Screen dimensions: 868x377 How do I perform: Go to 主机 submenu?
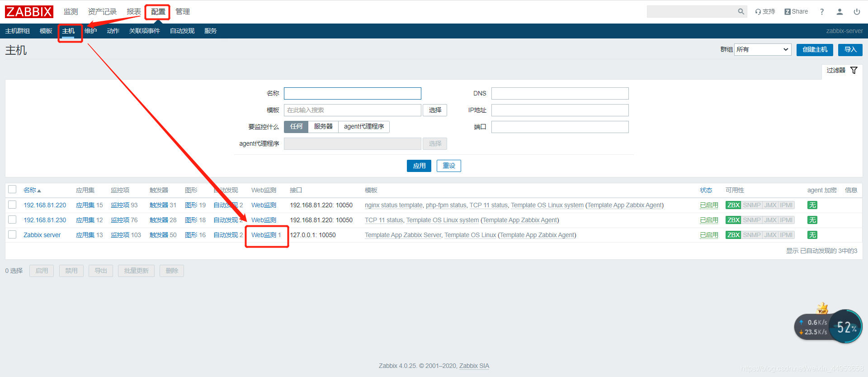[x=68, y=31]
